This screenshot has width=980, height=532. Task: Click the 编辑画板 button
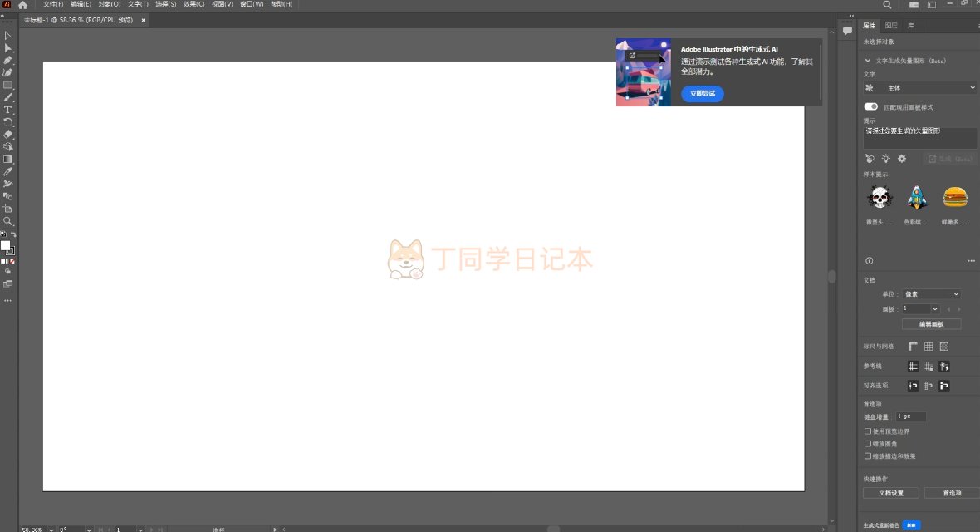pos(931,324)
